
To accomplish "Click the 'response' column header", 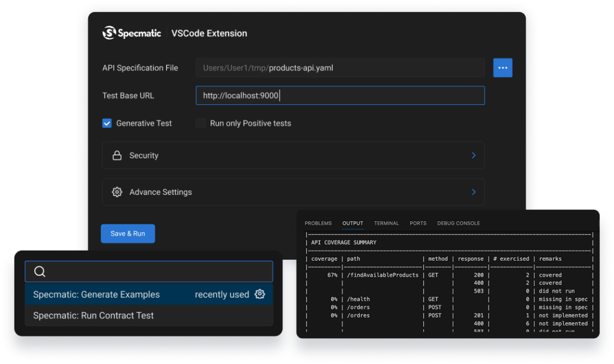I will tap(471, 259).
